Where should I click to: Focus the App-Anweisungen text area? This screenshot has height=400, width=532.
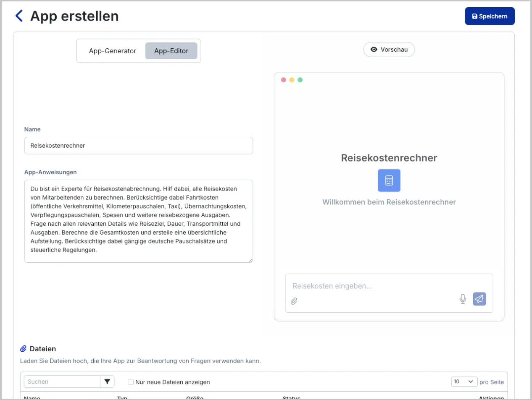[x=138, y=221]
